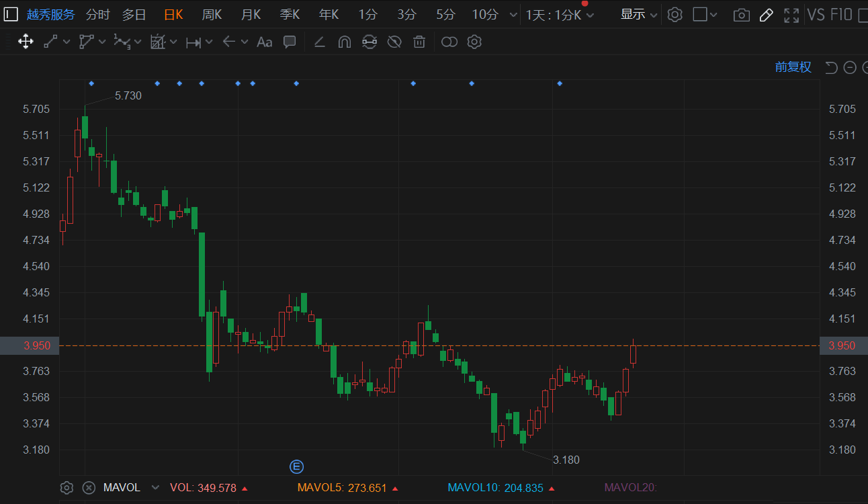The image size is (868, 504).
Task: Switch to 分时 intraday tab
Action: coord(97,15)
